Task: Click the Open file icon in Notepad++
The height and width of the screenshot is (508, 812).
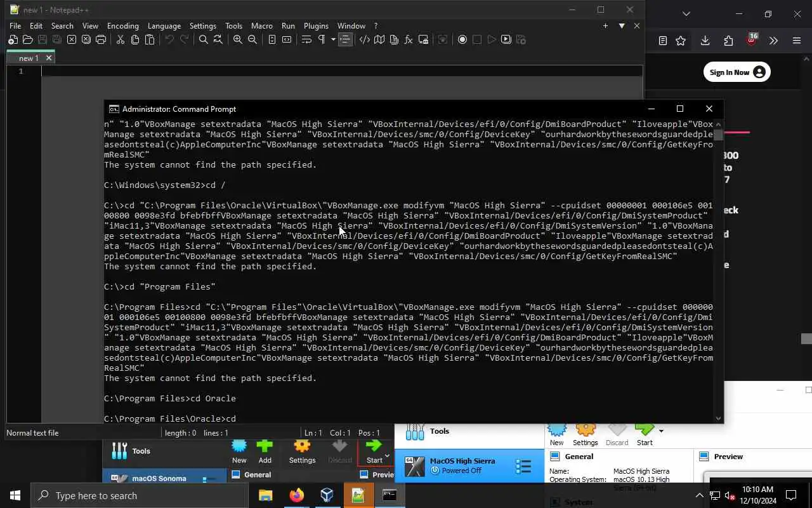Action: 27,39
